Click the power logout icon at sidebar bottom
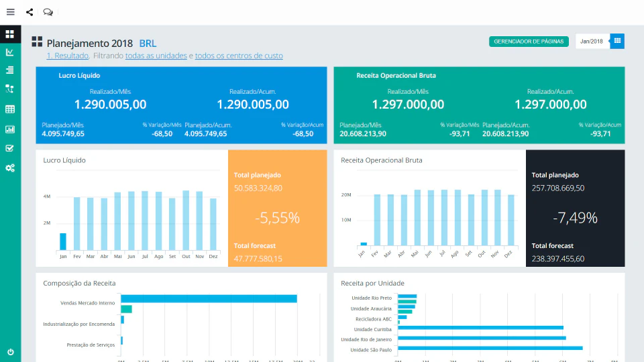Image resolution: width=644 pixels, height=362 pixels. pos(10,352)
